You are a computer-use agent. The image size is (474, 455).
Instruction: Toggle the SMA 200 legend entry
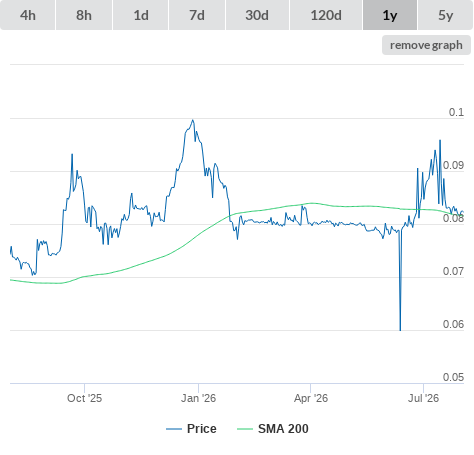click(283, 429)
